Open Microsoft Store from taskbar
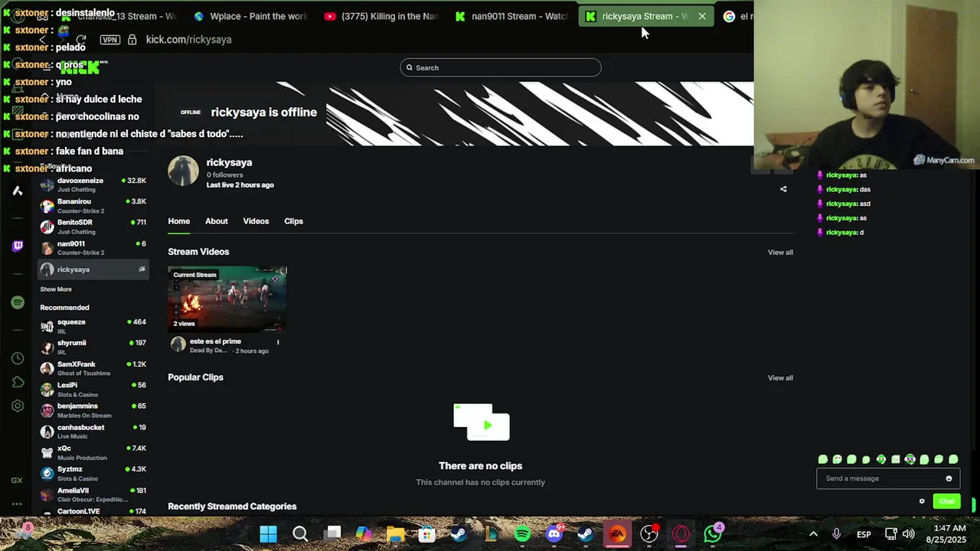This screenshot has height=551, width=980. click(x=427, y=533)
